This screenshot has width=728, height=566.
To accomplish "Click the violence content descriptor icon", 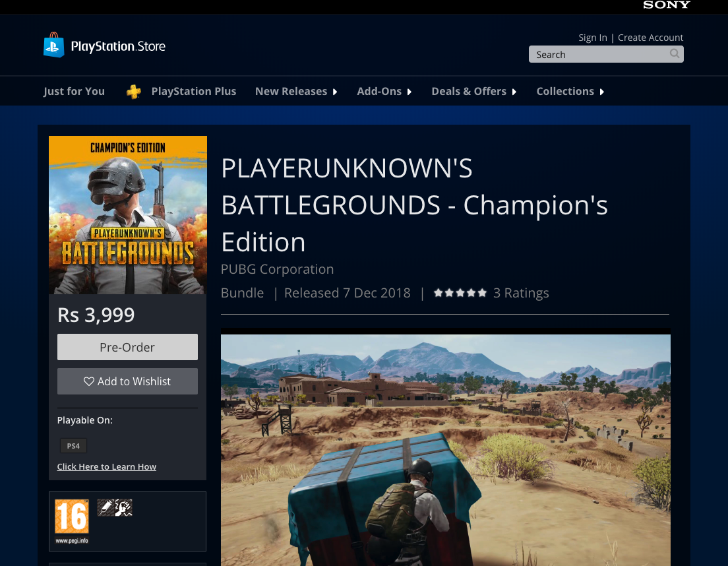I will point(123,507).
